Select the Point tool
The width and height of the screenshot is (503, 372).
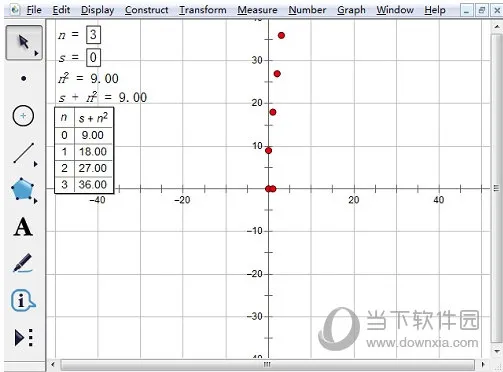23,79
